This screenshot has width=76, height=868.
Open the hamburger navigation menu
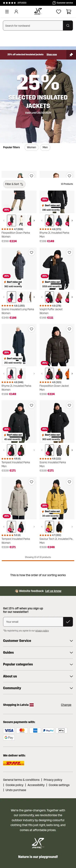coord(7,11)
